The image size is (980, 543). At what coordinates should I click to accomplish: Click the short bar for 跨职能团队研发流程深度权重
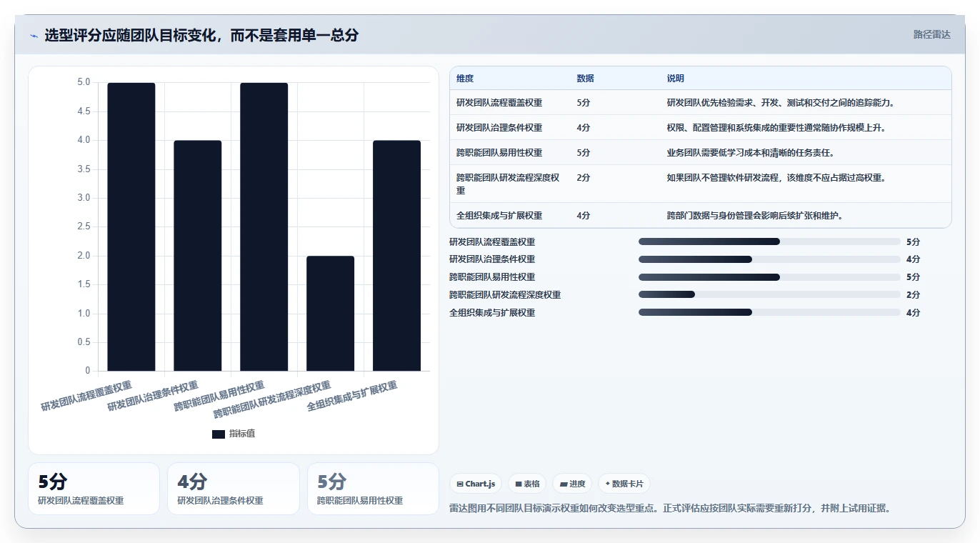(x=331, y=313)
